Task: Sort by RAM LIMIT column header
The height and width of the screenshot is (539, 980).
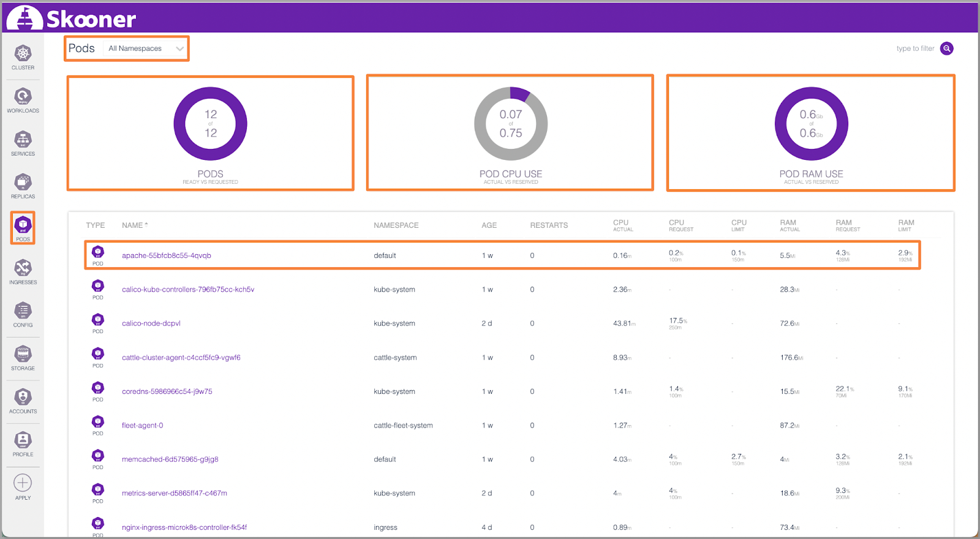Action: pyautogui.click(x=906, y=225)
